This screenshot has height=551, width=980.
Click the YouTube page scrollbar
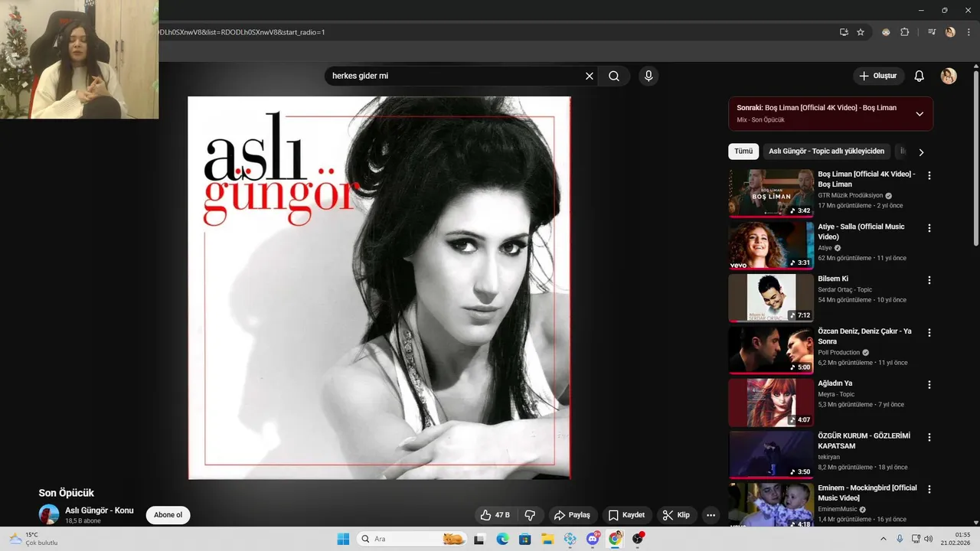(x=975, y=157)
